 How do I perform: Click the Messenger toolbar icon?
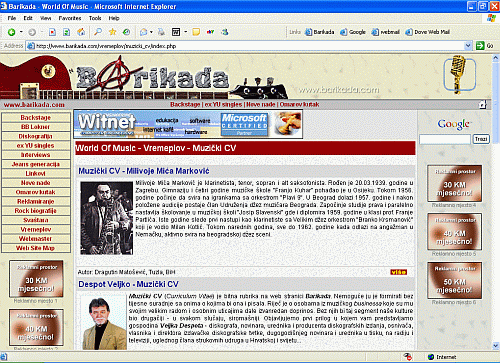pos(225,32)
